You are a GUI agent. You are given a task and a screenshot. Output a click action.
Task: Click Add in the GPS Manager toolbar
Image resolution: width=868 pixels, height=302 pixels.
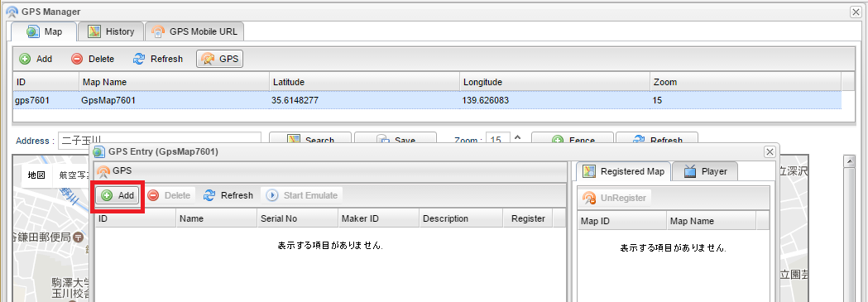tap(36, 59)
